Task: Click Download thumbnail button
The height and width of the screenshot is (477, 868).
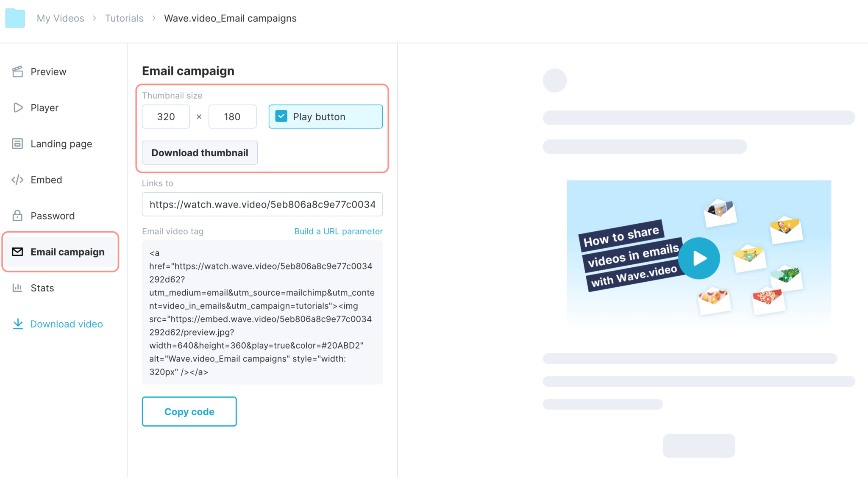Action: [199, 152]
